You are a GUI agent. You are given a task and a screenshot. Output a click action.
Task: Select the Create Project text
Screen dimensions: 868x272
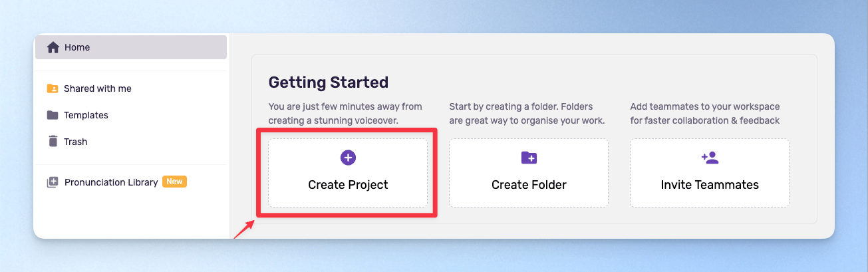coord(348,185)
